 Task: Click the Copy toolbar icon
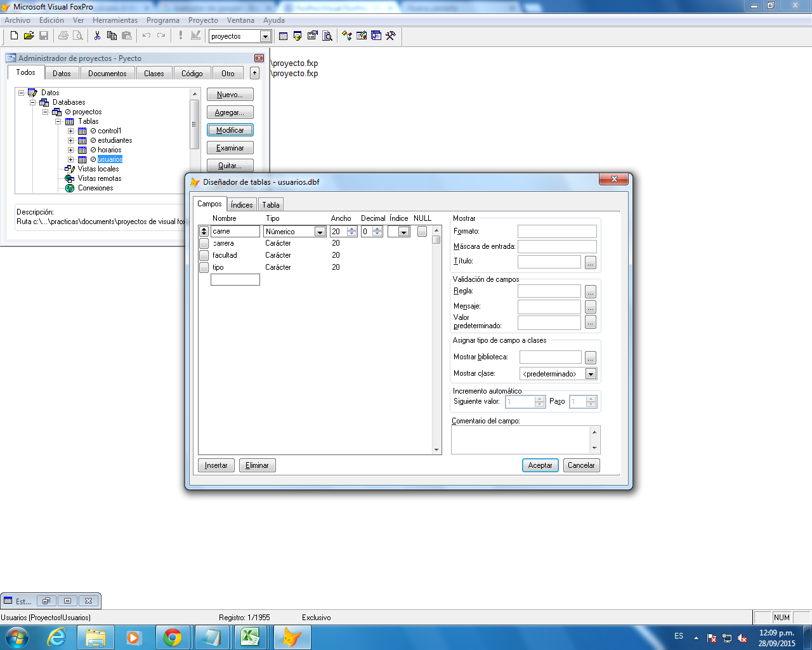pos(112,36)
